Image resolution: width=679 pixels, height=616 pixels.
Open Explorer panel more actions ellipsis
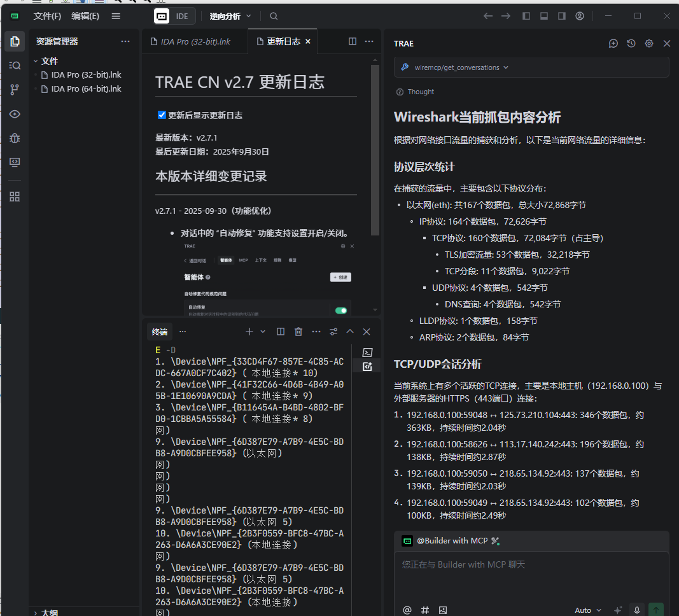coord(125,41)
